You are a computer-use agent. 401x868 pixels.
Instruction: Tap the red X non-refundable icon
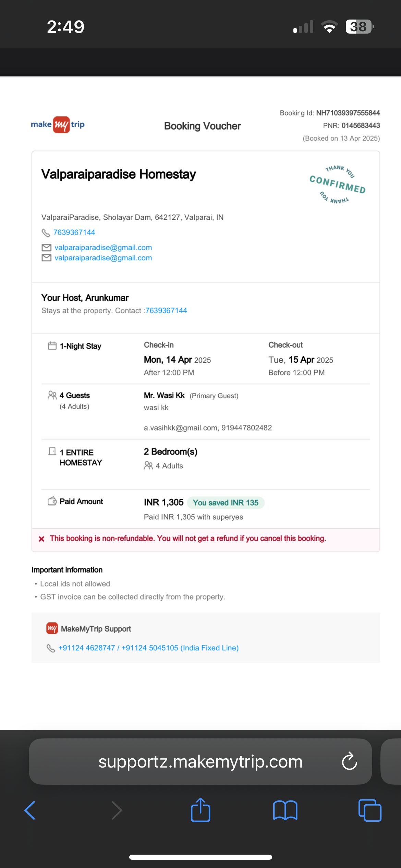pos(41,539)
